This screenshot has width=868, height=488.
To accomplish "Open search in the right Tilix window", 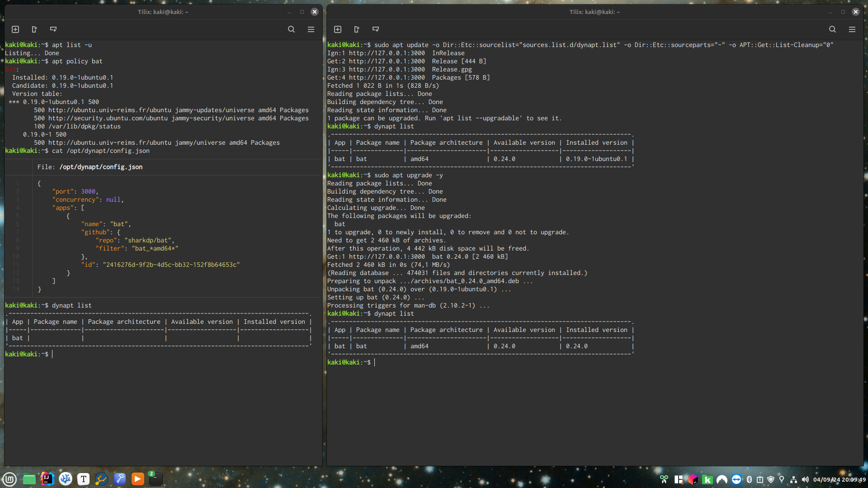I will tap(832, 29).
